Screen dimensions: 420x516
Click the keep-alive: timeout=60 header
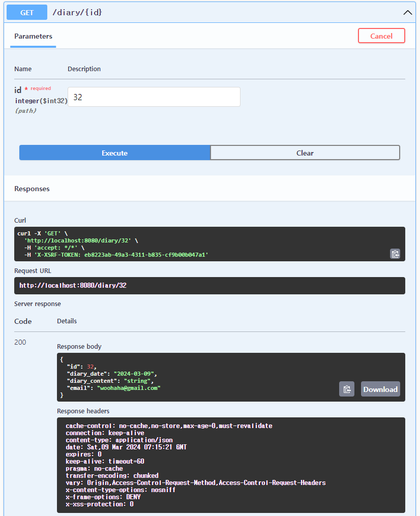[105, 462]
